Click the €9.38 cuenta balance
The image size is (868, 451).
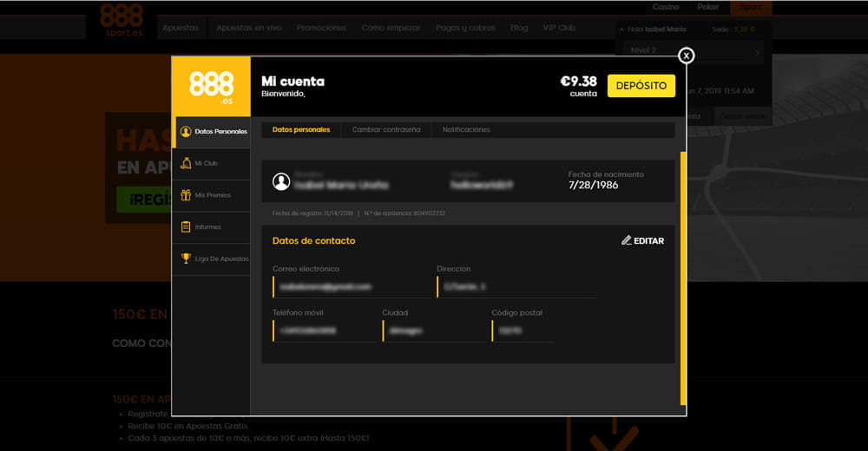coord(578,87)
